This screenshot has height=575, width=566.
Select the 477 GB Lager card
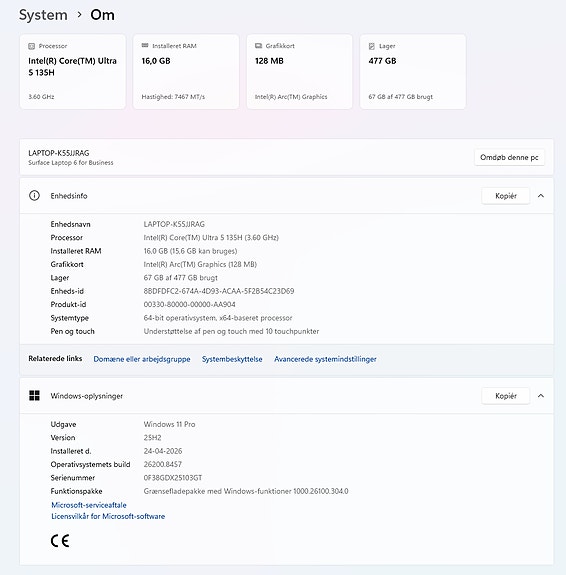(413, 72)
